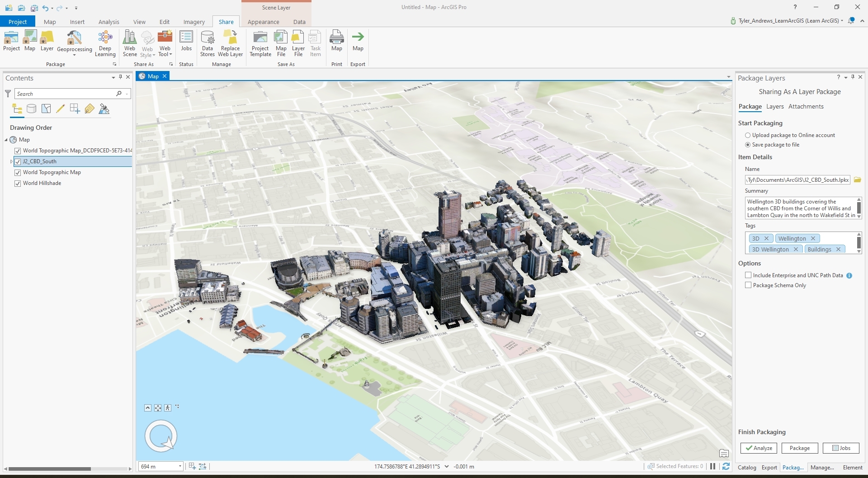
Task: Select Upload package to Online account
Action: pos(748,135)
